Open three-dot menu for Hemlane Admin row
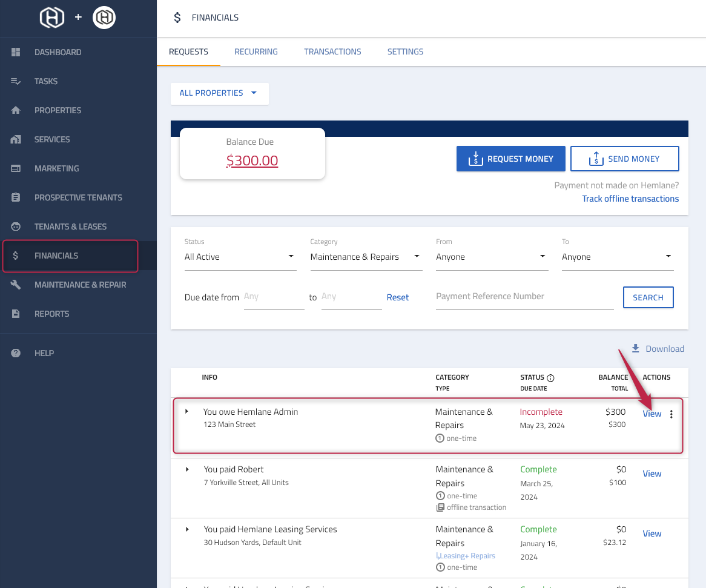This screenshot has height=588, width=706. [x=671, y=414]
